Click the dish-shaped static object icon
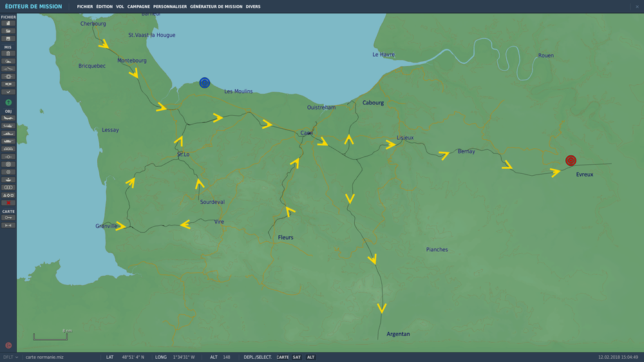Viewport: 644px width, 362px height. (x=8, y=180)
